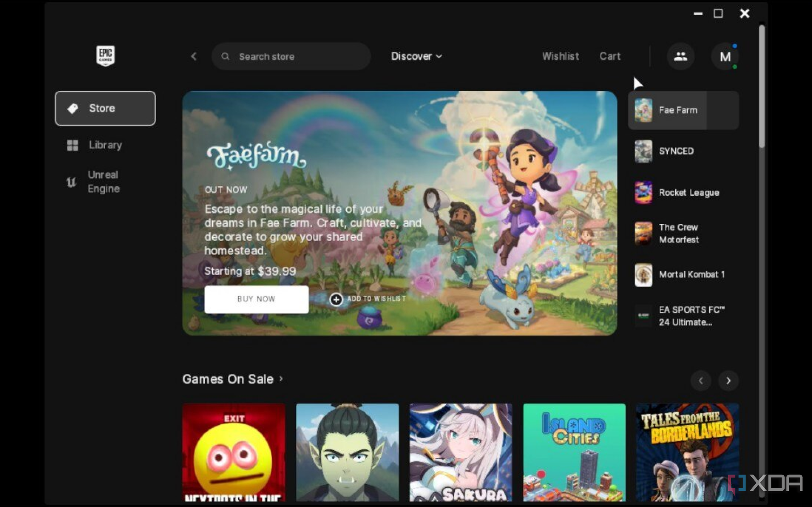Image resolution: width=812 pixels, height=507 pixels.
Task: Open the Library section
Action: [x=106, y=145]
